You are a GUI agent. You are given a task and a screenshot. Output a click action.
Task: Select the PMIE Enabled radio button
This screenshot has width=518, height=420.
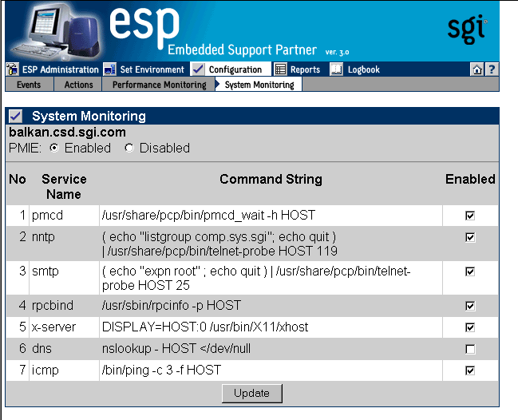coord(54,148)
